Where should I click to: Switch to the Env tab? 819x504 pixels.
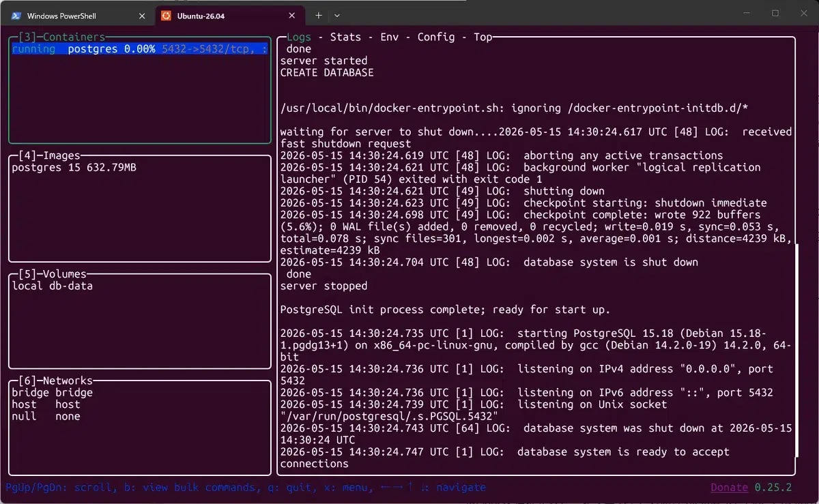(389, 37)
